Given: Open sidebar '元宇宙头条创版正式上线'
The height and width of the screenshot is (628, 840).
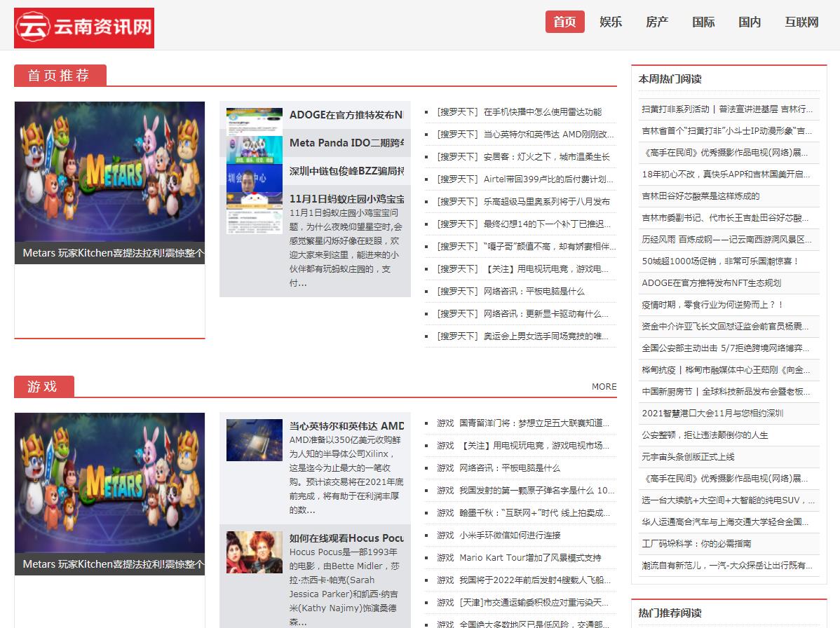Looking at the screenshot, I should click(x=689, y=457).
